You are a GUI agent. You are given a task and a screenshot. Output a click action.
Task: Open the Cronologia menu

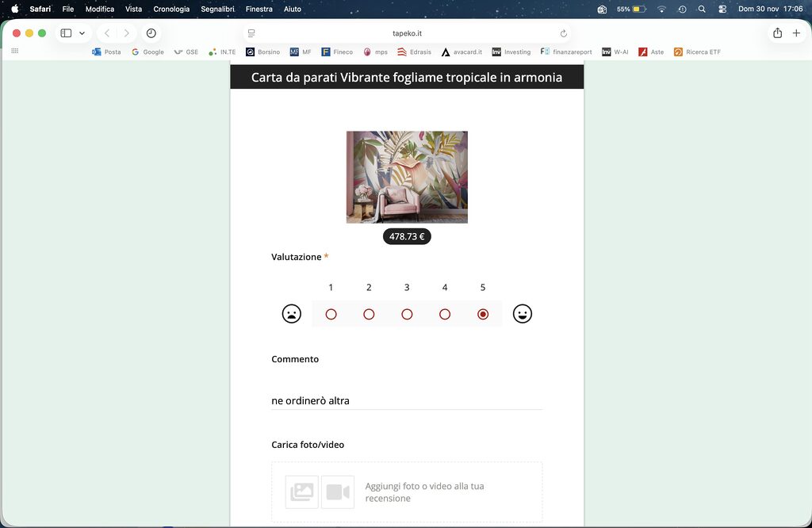[x=171, y=9]
